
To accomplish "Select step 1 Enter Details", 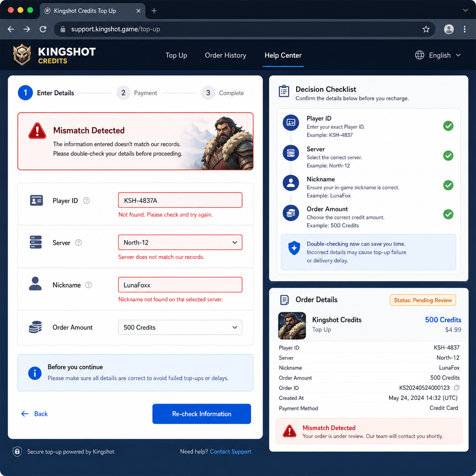I will click(x=46, y=93).
